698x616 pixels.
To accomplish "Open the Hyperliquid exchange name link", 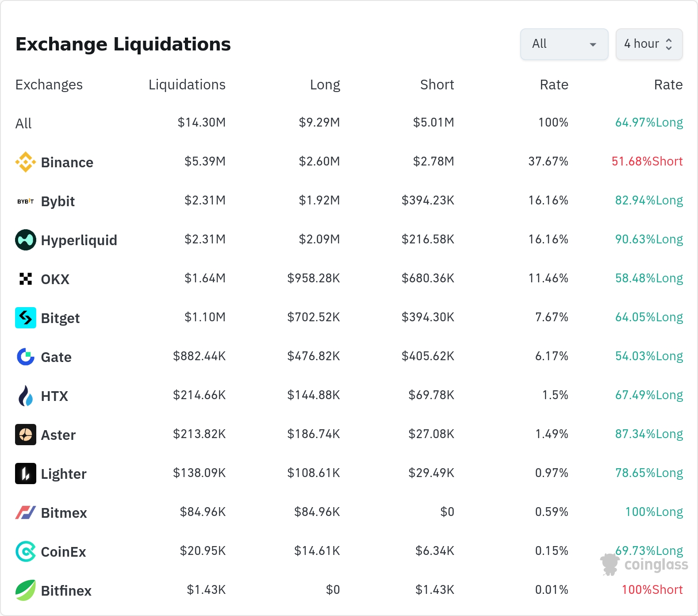I will click(x=79, y=240).
